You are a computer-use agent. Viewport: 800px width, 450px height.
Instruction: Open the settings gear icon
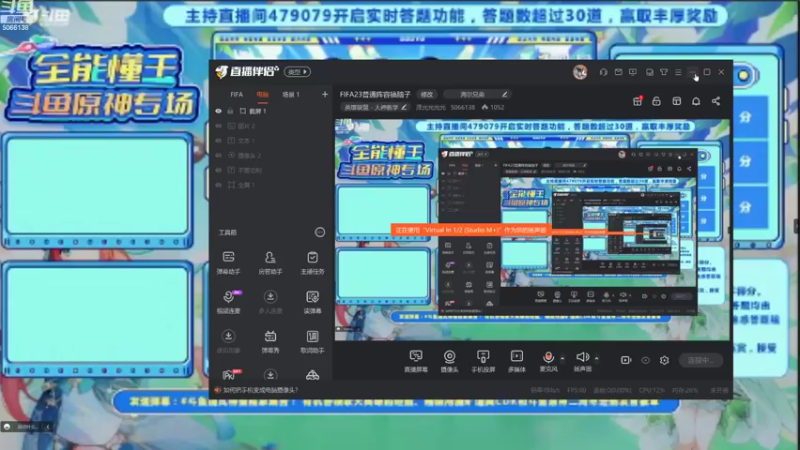tap(664, 360)
